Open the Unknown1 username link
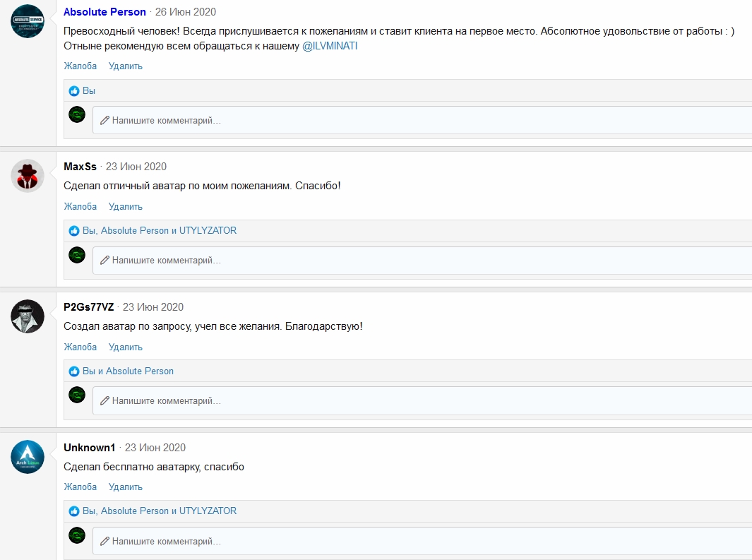 89,447
